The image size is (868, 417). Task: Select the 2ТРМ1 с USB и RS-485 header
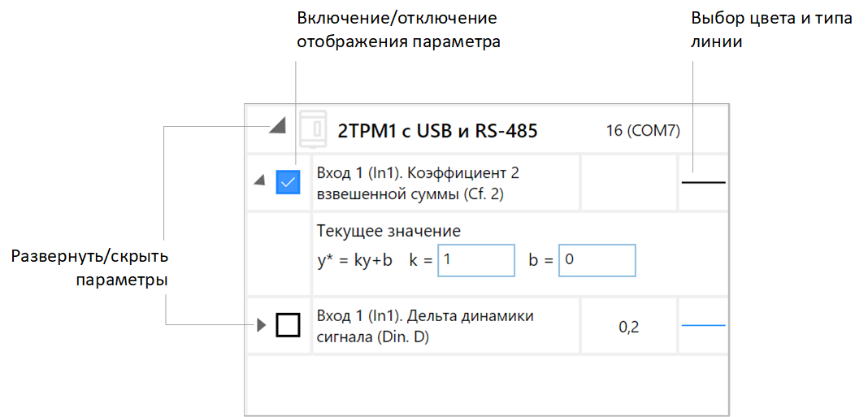[x=437, y=130]
